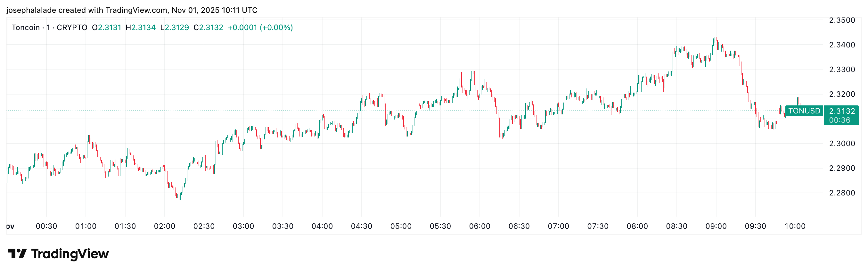Click the 2.3500 price axis label

(x=842, y=20)
